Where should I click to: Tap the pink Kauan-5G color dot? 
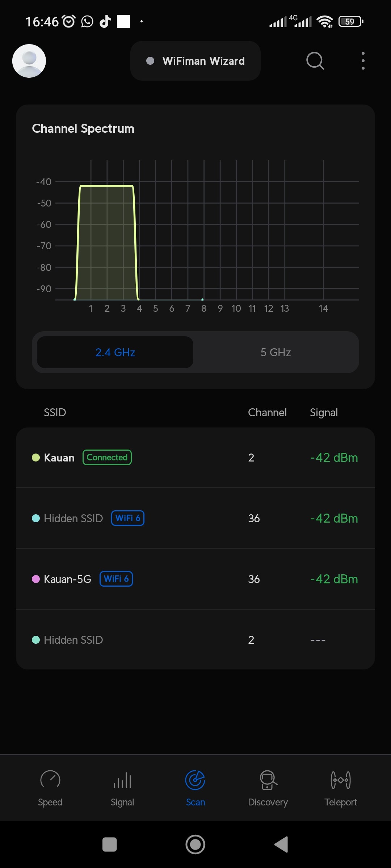point(36,579)
